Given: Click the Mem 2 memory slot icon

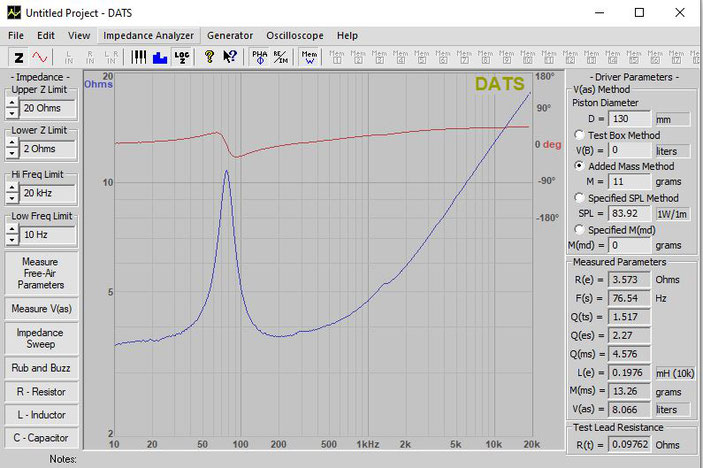Looking at the screenshot, I should 358,57.
